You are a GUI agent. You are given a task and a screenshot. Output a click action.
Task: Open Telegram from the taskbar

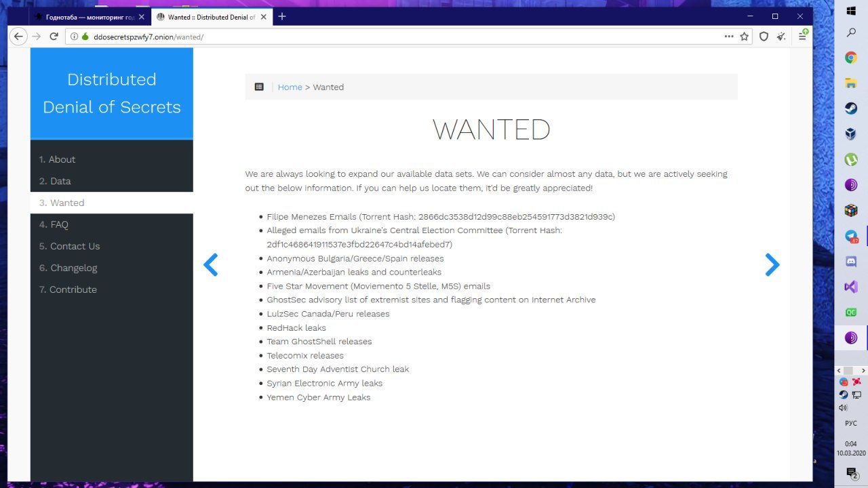click(x=851, y=237)
